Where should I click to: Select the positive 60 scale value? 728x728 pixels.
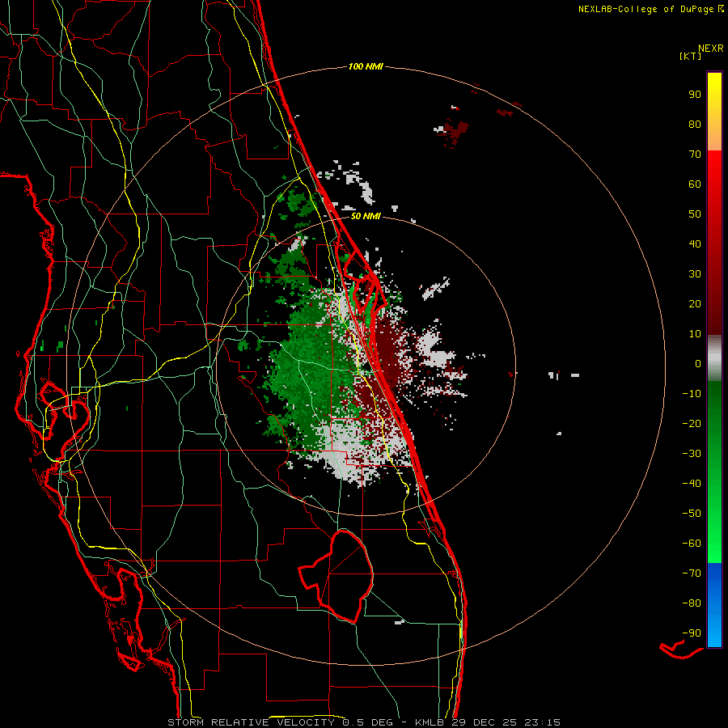[695, 184]
